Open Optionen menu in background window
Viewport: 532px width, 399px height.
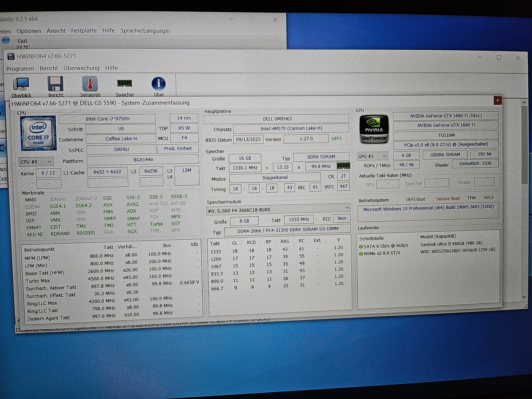point(29,31)
